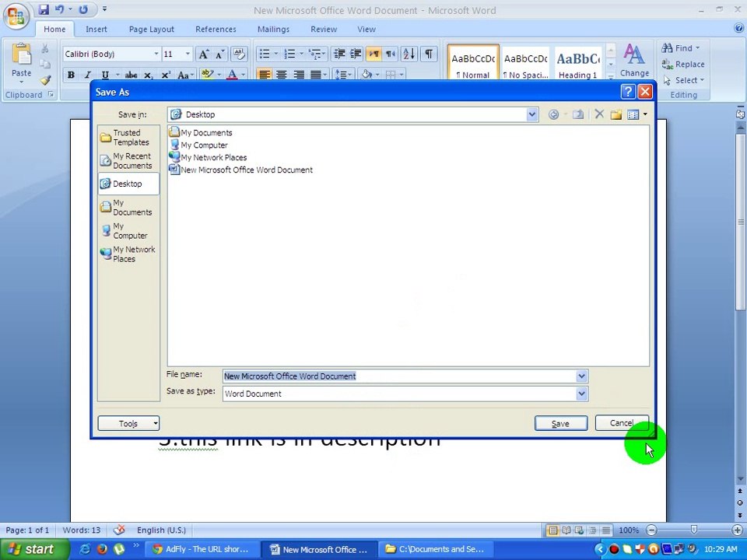Expand the Save as type dropdown
This screenshot has height=560, width=747.
581,394
